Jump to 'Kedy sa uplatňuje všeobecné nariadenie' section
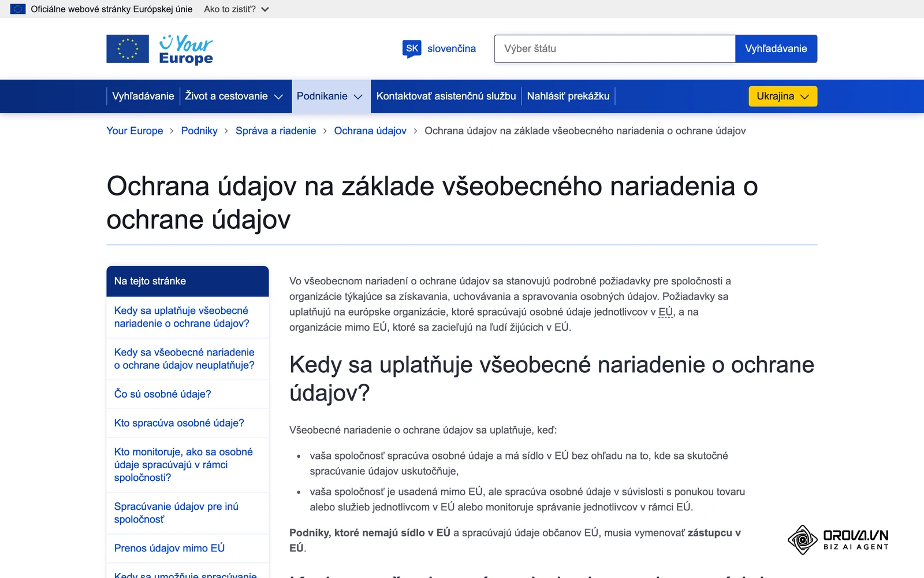This screenshot has width=924, height=578. tap(182, 317)
